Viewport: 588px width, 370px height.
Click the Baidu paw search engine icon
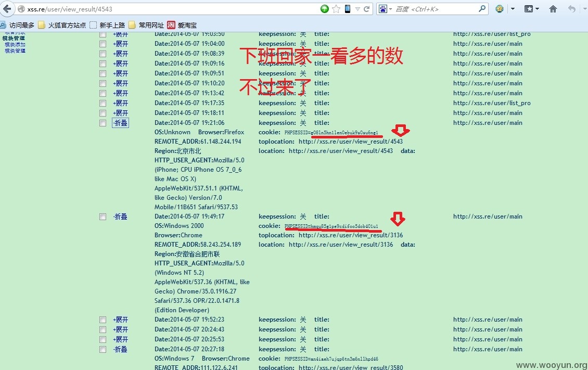click(382, 9)
